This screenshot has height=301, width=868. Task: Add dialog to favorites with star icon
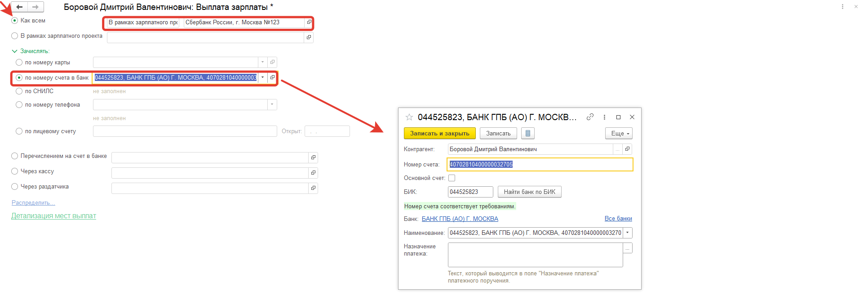(x=409, y=117)
